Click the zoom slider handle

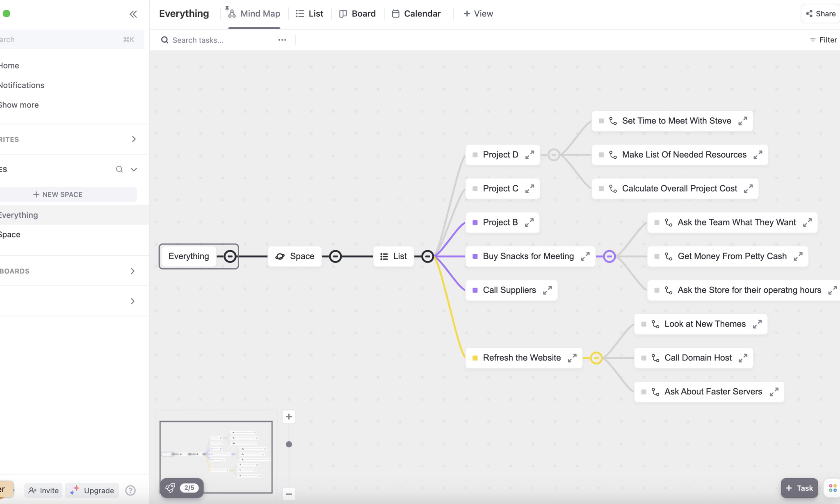[289, 445]
